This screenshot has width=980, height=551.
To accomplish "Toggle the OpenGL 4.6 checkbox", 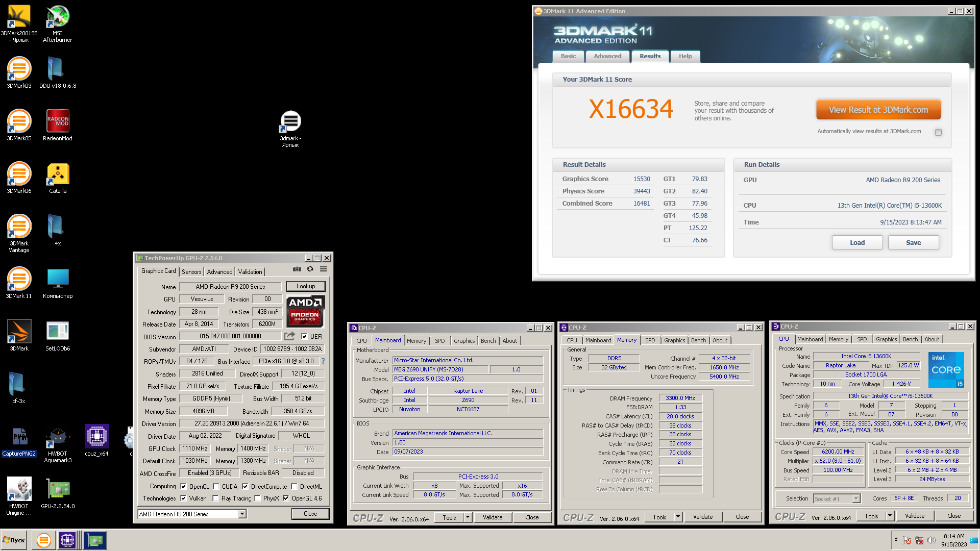I will tap(286, 498).
